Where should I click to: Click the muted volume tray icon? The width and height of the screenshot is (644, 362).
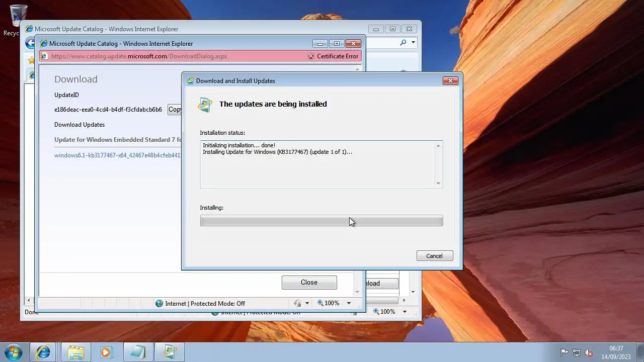(589, 353)
